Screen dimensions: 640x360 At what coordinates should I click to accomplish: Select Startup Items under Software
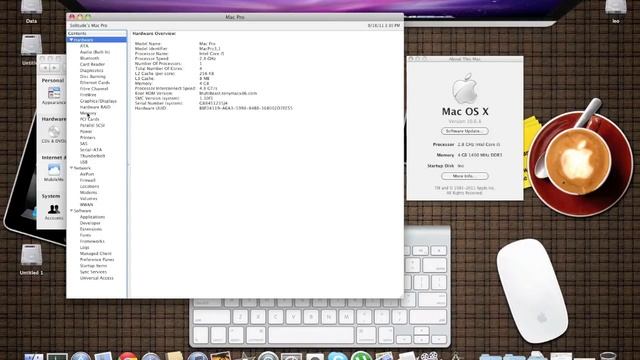pyautogui.click(x=93, y=266)
